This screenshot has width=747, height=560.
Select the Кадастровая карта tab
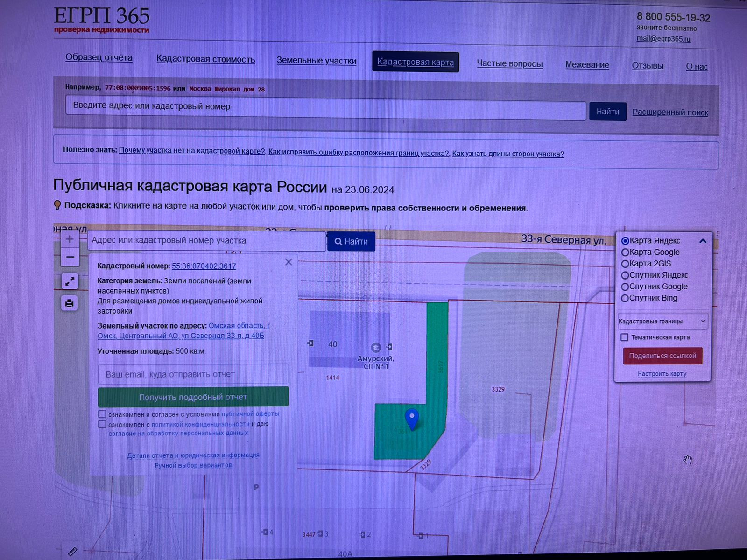coord(416,62)
